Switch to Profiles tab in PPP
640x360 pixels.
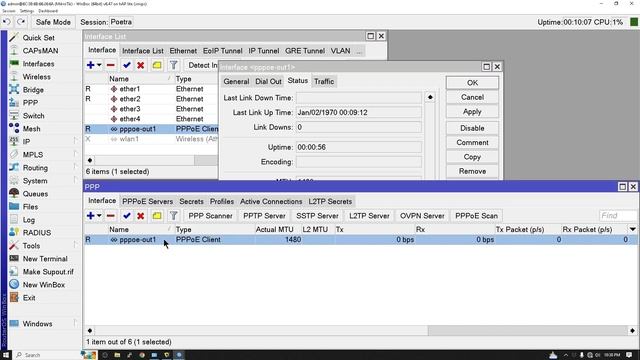pyautogui.click(x=222, y=202)
